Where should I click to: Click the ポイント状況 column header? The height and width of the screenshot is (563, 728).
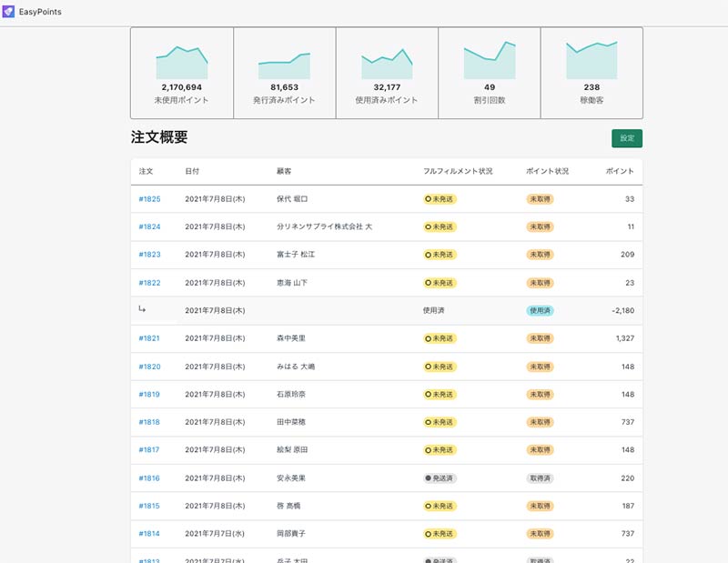point(547,171)
